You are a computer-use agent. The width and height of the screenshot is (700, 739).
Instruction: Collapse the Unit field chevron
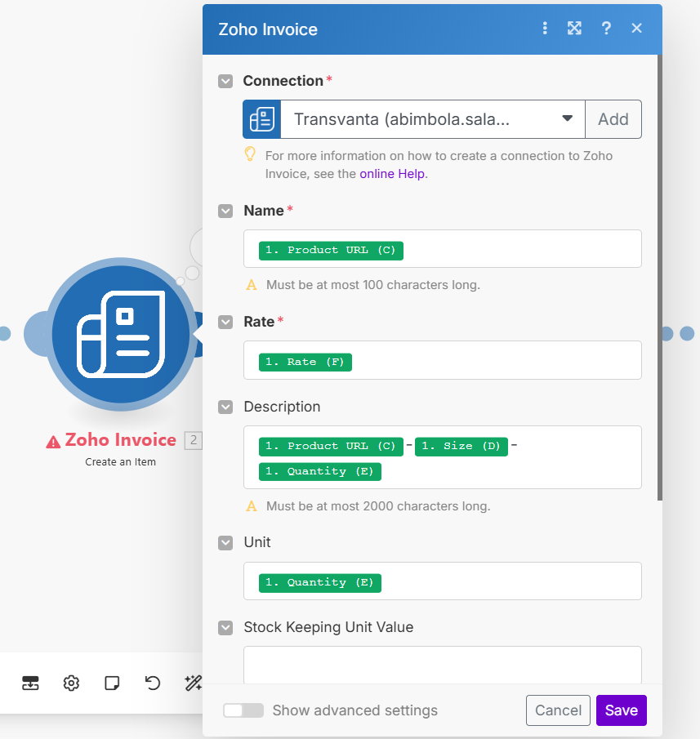point(225,542)
